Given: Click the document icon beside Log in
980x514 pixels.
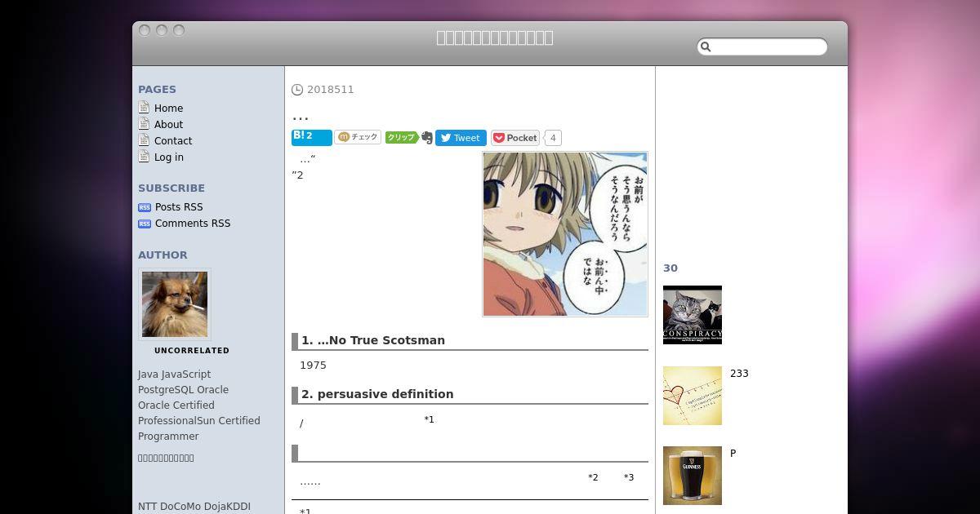Looking at the screenshot, I should (144, 157).
